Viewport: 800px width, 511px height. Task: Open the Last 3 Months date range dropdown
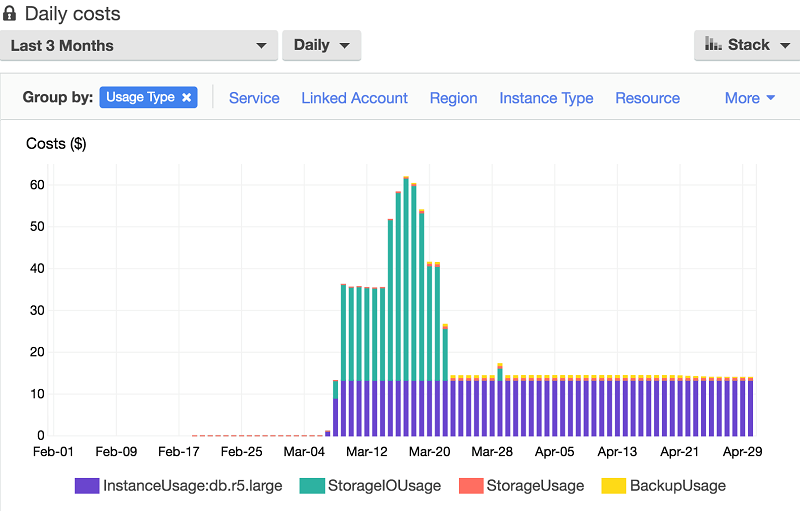[139, 45]
